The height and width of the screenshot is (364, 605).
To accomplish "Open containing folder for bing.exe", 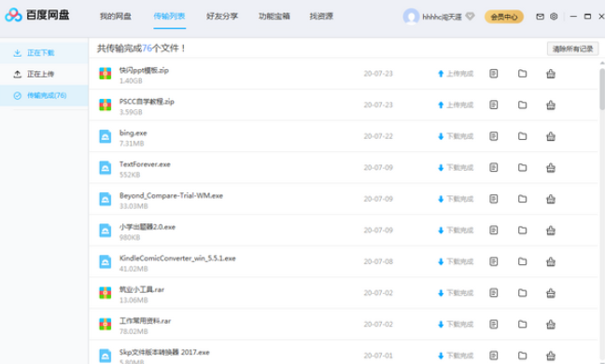I will [522, 135].
